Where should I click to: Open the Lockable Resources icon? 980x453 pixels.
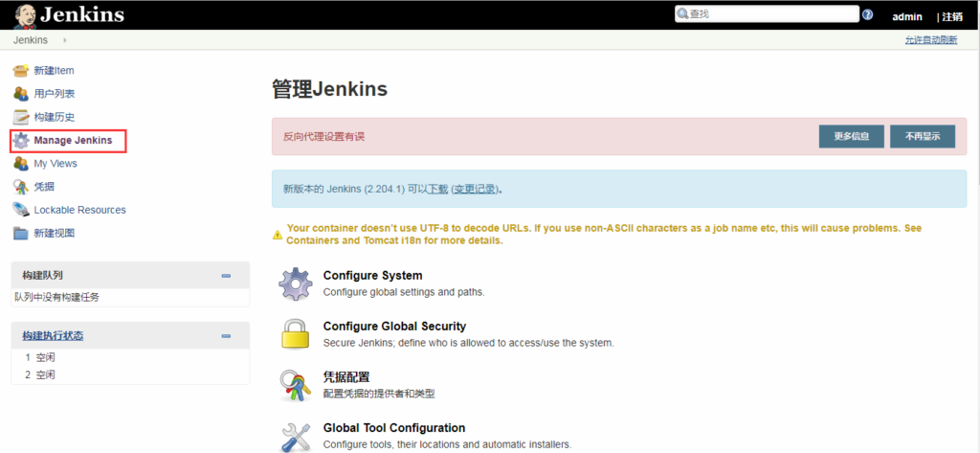click(21, 210)
